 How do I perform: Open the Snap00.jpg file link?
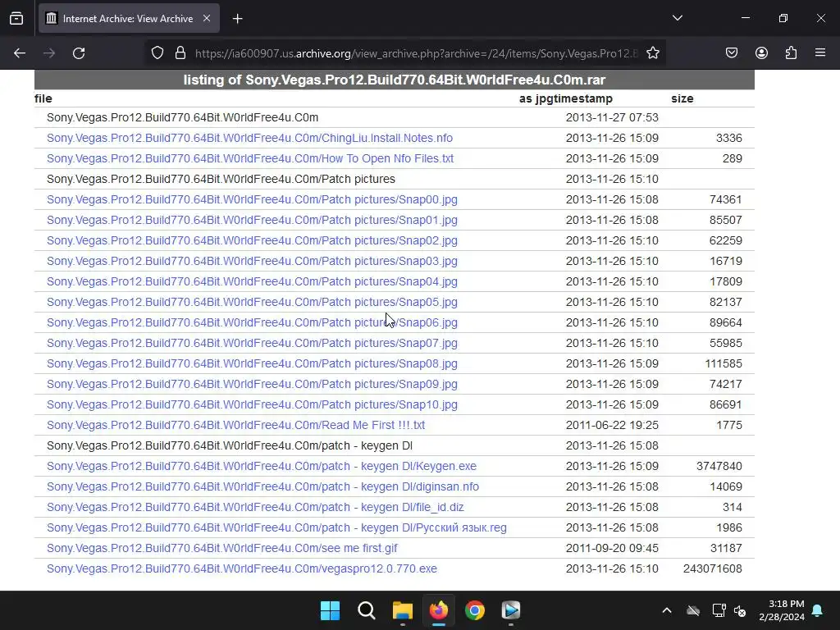[x=252, y=200]
